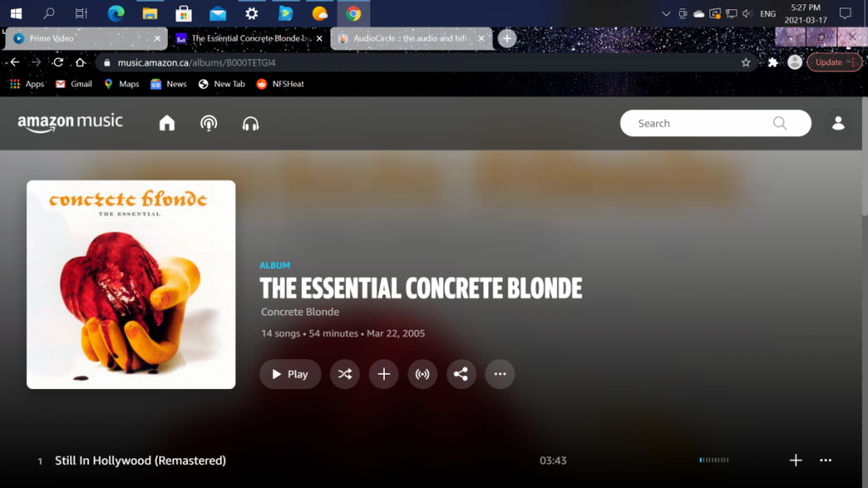Open the podcasts icon in Amazon Music

click(209, 123)
